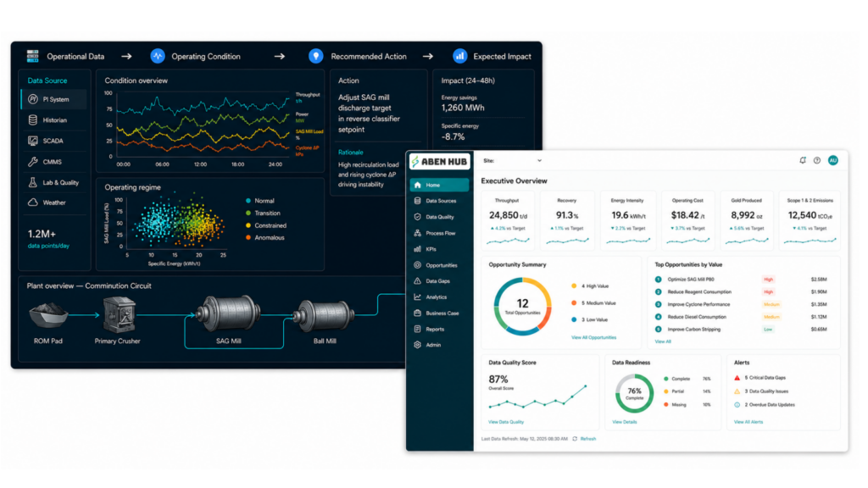
Task: Open the notifications bell icon
Action: (x=803, y=160)
